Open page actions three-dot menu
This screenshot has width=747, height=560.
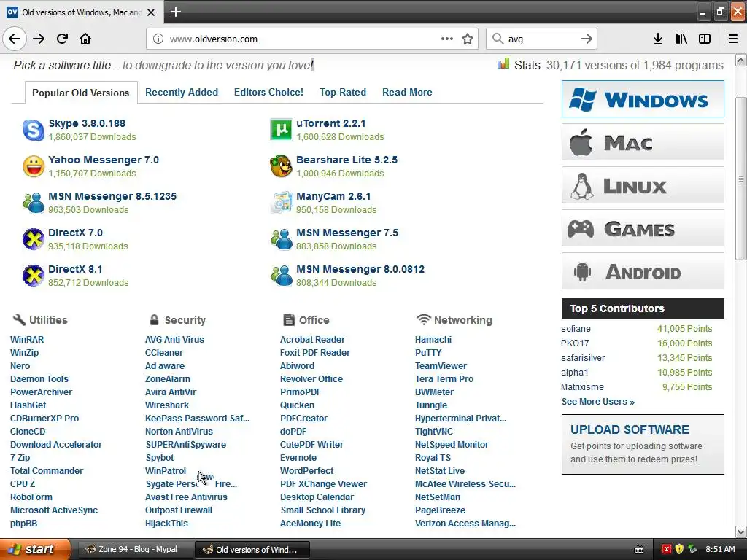pyautogui.click(x=447, y=39)
